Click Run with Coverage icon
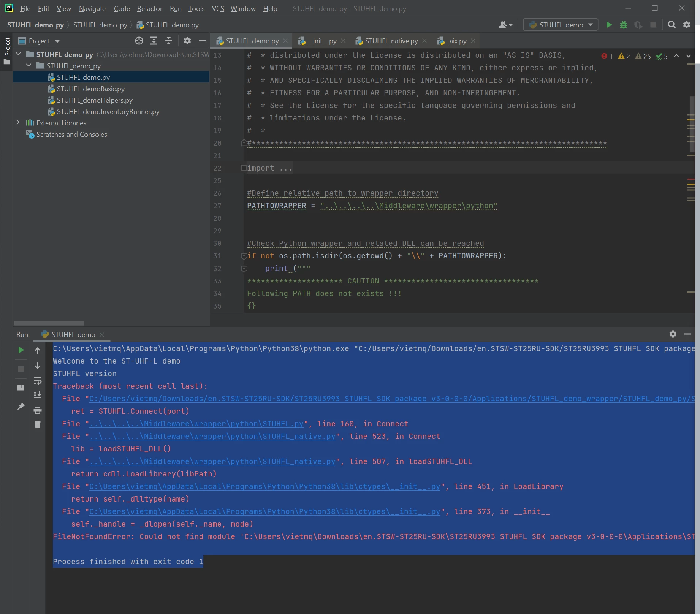Viewport: 700px width, 614px height. (638, 25)
